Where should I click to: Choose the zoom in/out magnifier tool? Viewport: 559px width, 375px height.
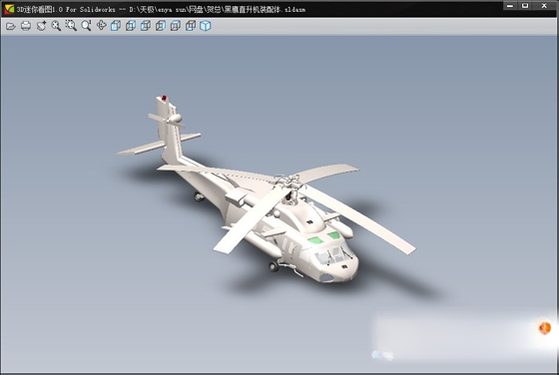point(86,26)
